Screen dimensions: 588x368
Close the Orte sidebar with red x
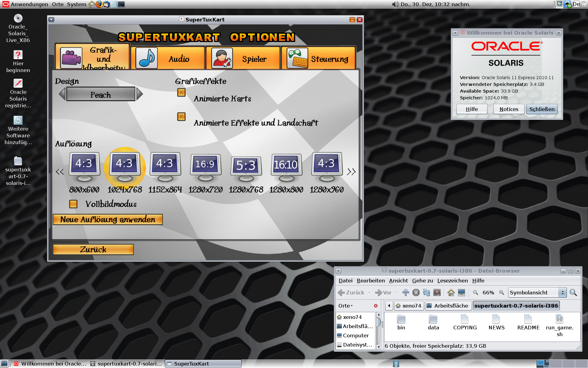click(376, 306)
